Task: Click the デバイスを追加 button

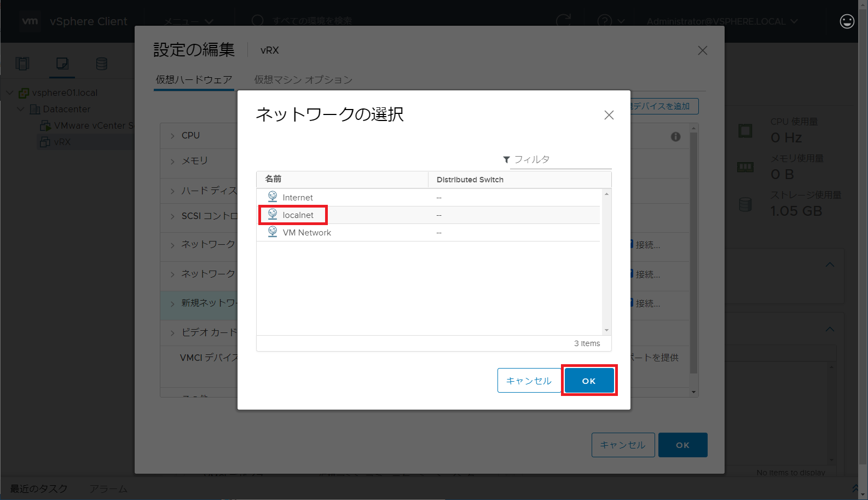Action: tap(664, 106)
